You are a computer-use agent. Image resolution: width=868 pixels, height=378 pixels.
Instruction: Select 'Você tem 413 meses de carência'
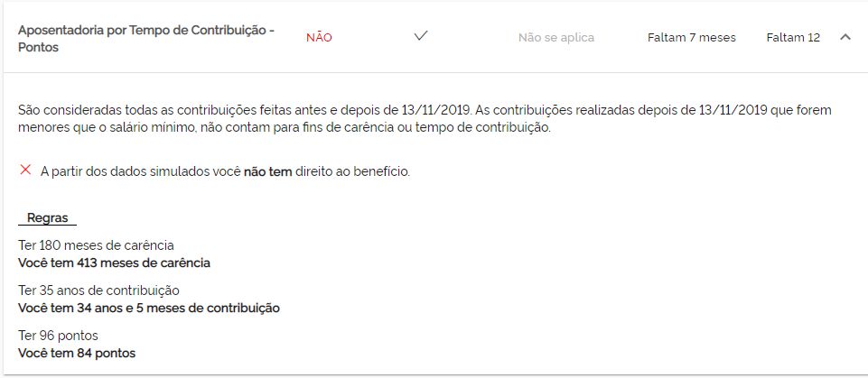114,263
